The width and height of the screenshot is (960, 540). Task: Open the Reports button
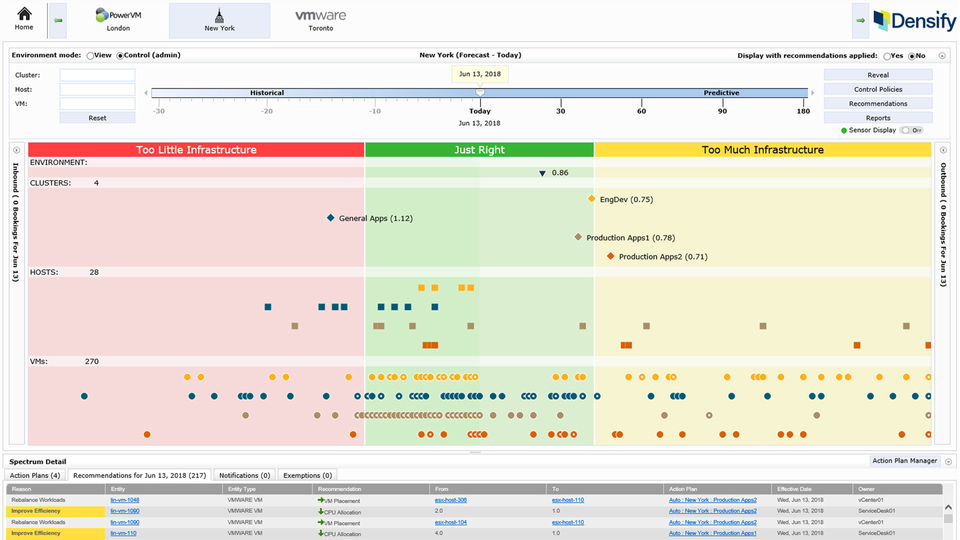point(878,118)
